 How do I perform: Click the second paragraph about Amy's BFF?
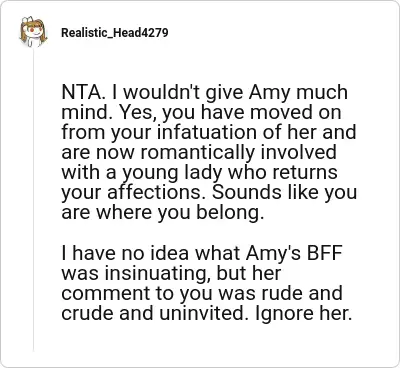[207, 283]
